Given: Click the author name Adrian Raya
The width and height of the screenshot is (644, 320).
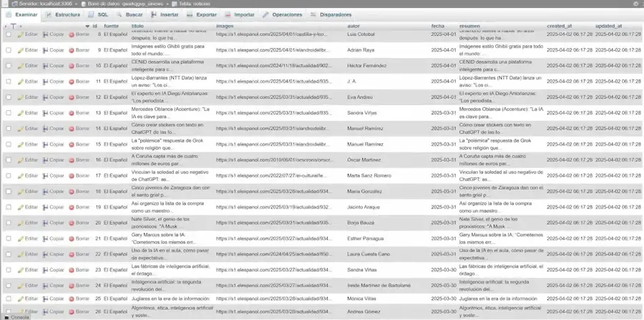Looking at the screenshot, I should pos(360,50).
